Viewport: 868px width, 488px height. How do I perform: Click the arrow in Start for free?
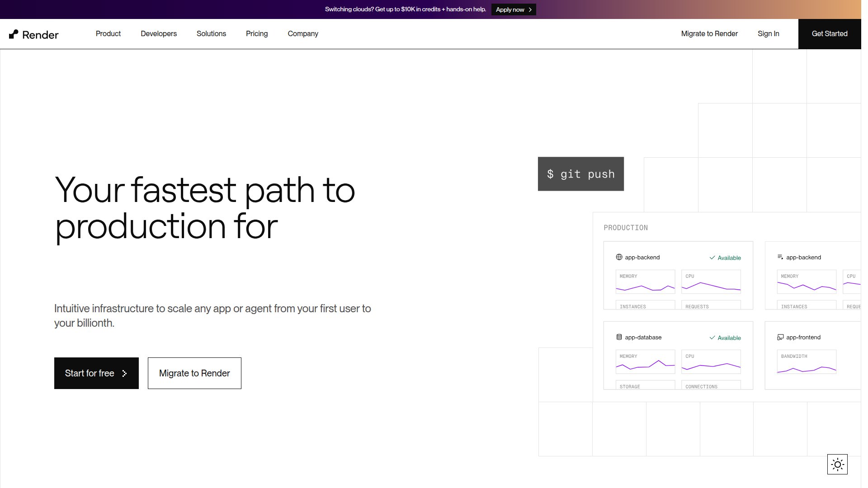[124, 373]
